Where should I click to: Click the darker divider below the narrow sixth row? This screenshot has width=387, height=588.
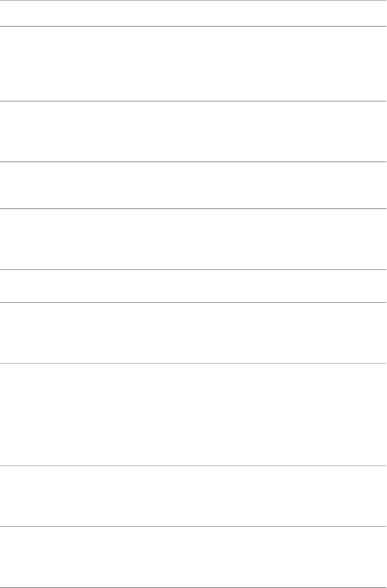(193, 302)
